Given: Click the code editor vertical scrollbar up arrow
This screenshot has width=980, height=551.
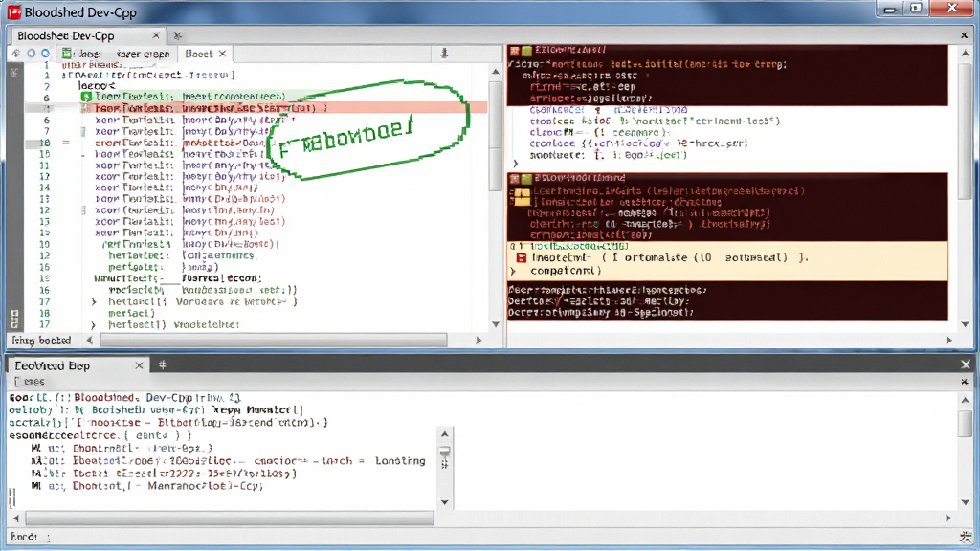Looking at the screenshot, I should (496, 72).
